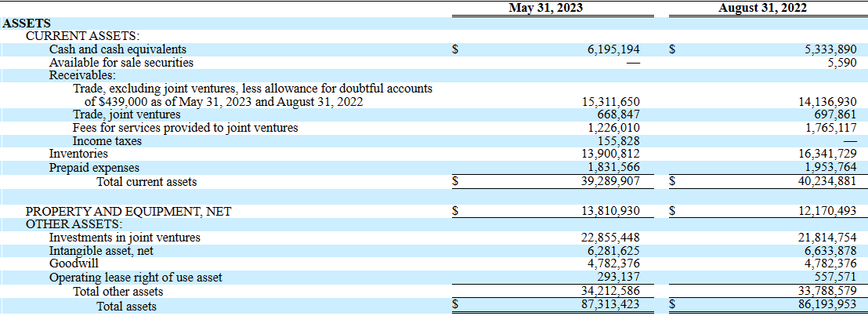Screen dimensions: 868x316
Task: Select the ASSETS heading
Action: click(27, 24)
